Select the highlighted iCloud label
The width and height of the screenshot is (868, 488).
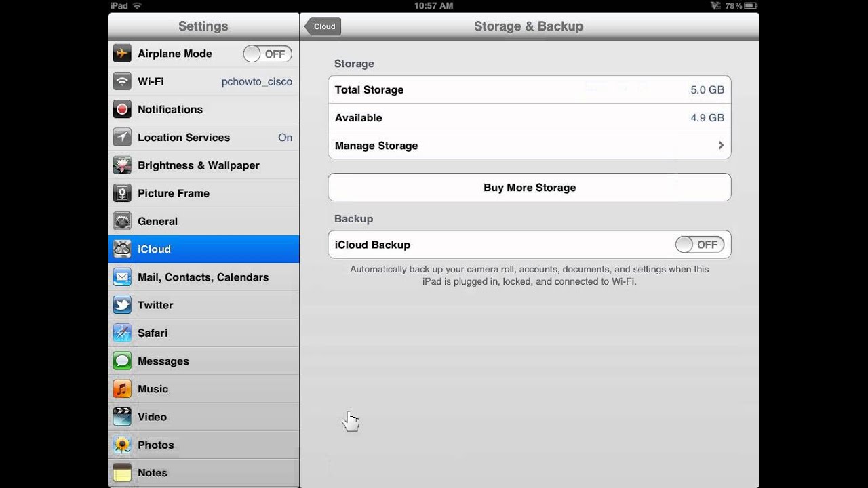(154, 249)
